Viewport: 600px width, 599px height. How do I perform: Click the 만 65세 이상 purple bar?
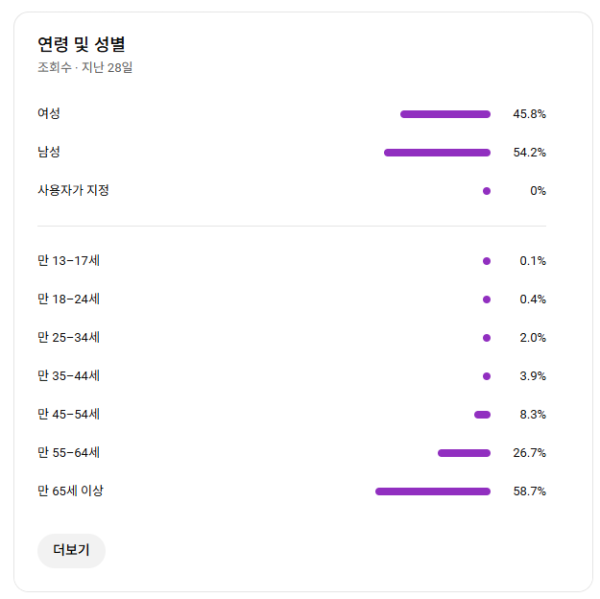point(433,491)
